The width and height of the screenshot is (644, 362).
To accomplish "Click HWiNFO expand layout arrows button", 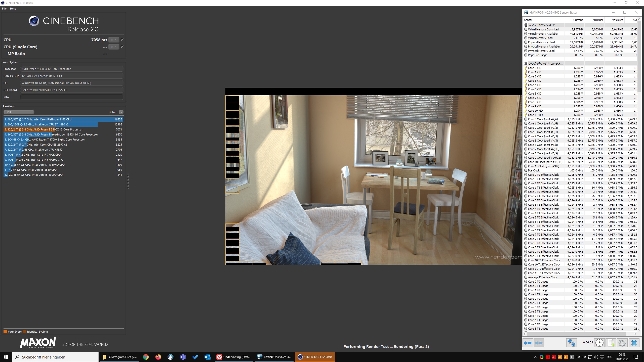I will click(528, 343).
